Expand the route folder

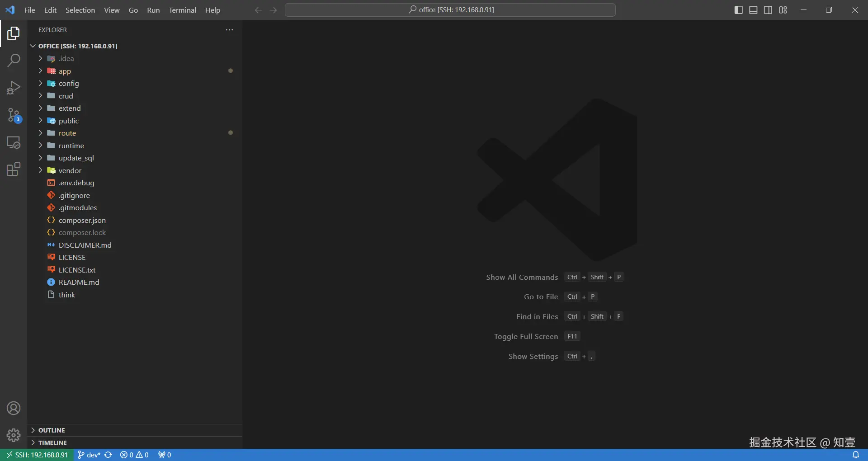point(135,133)
